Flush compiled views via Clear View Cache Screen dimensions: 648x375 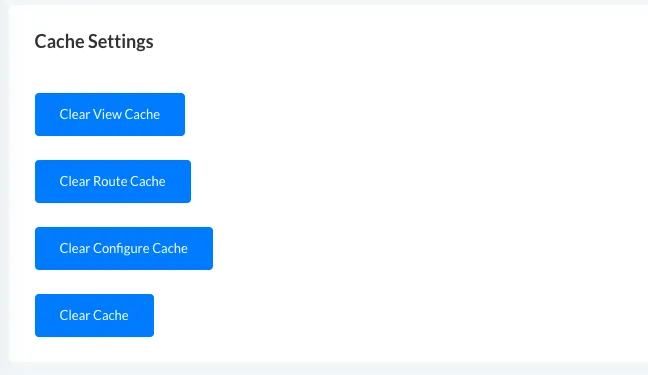click(110, 115)
